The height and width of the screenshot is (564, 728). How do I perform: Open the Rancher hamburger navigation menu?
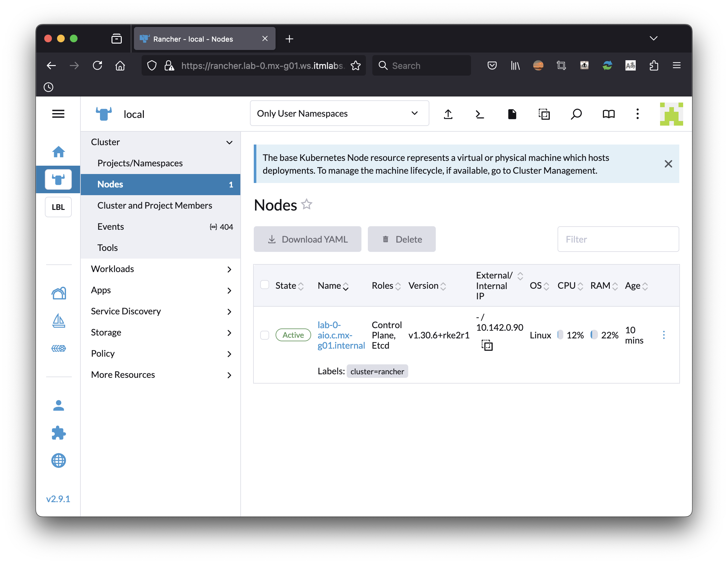pos(58,114)
